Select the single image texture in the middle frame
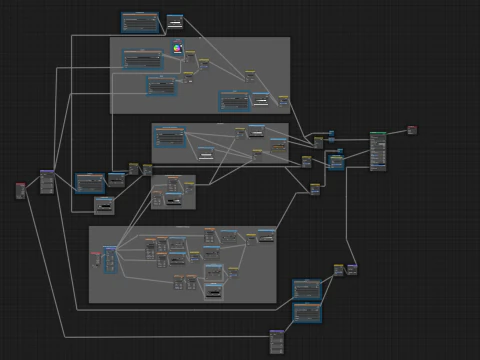Viewport: 480px width, 360px height. (x=170, y=137)
